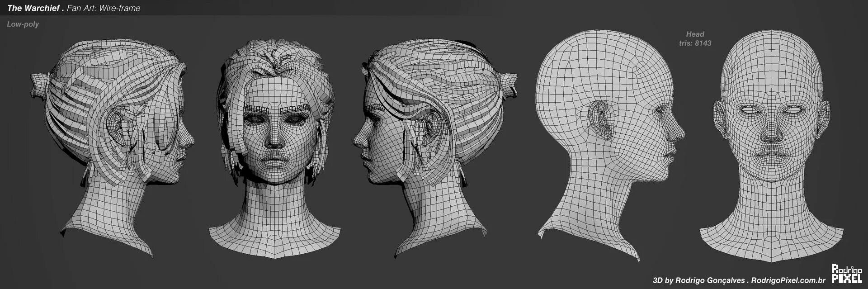Click the Rodrigo Pixel logo
868x289 pixels.
click(x=847, y=274)
